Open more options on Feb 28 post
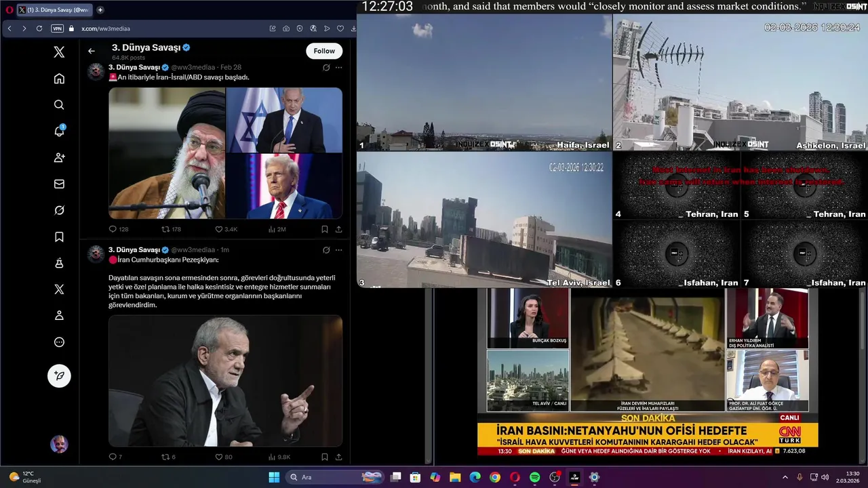The height and width of the screenshot is (488, 868). tap(338, 68)
